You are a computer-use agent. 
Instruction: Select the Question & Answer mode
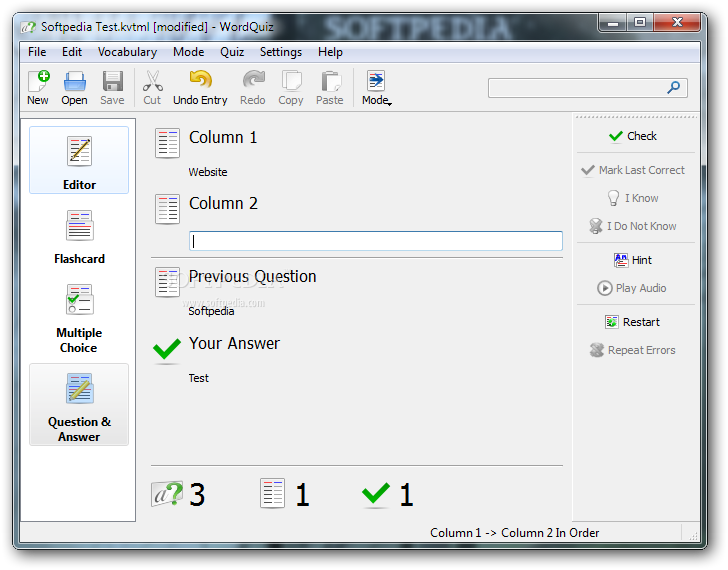[x=79, y=405]
